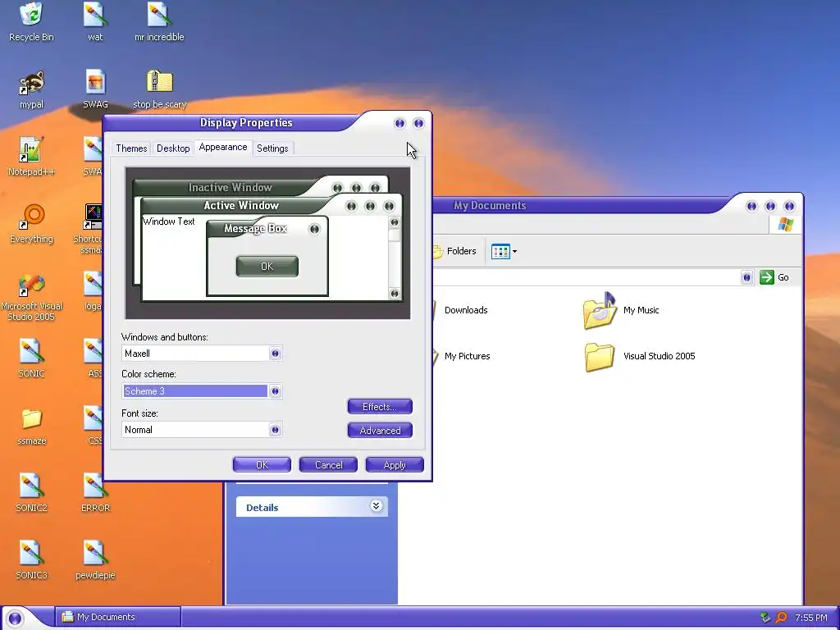840x630 pixels.
Task: Select the mr incredible desktop icon
Action: [x=158, y=15]
